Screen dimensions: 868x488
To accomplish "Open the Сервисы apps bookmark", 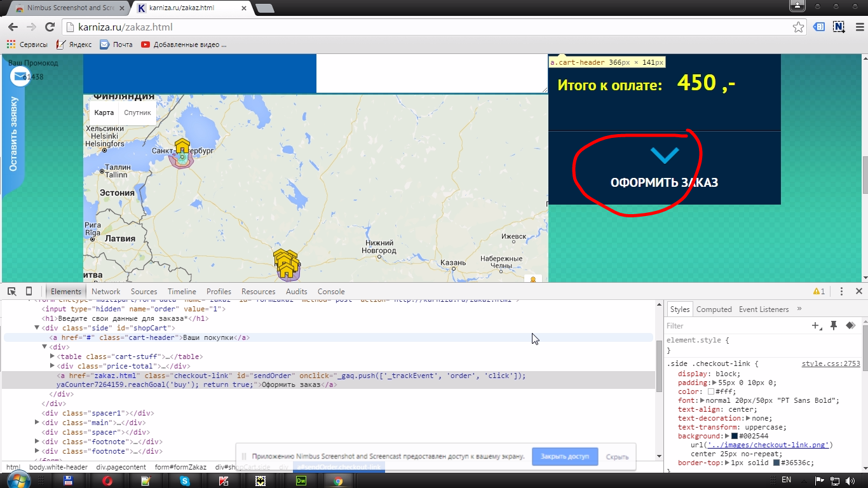I will point(27,44).
